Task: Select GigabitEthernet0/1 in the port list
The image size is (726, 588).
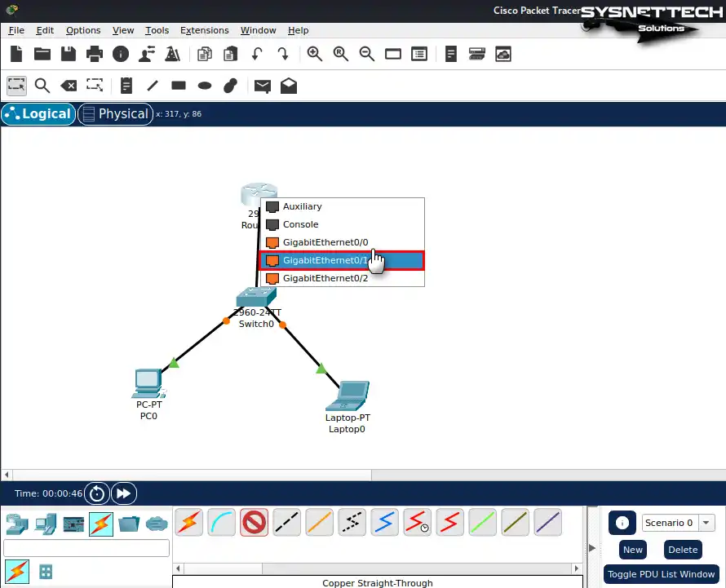Action: (x=342, y=260)
